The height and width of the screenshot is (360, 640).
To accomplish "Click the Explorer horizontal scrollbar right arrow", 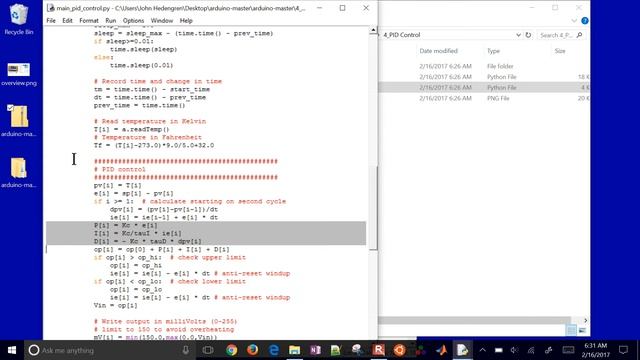I will click(x=585, y=320).
